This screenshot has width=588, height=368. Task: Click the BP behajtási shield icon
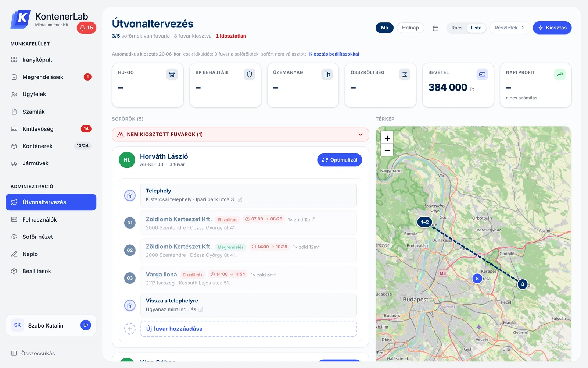[250, 74]
